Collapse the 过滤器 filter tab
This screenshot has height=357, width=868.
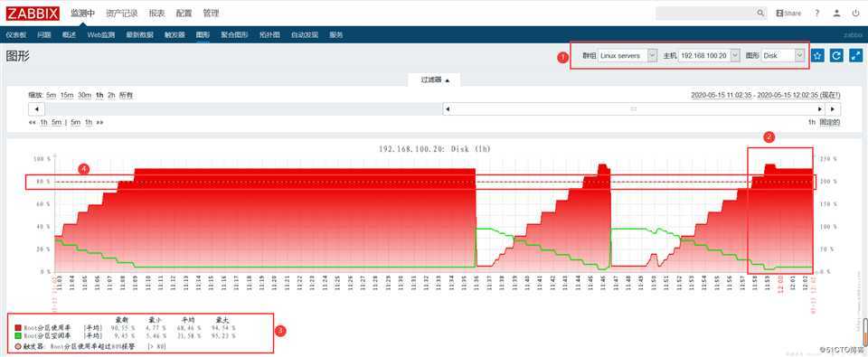[x=435, y=80]
